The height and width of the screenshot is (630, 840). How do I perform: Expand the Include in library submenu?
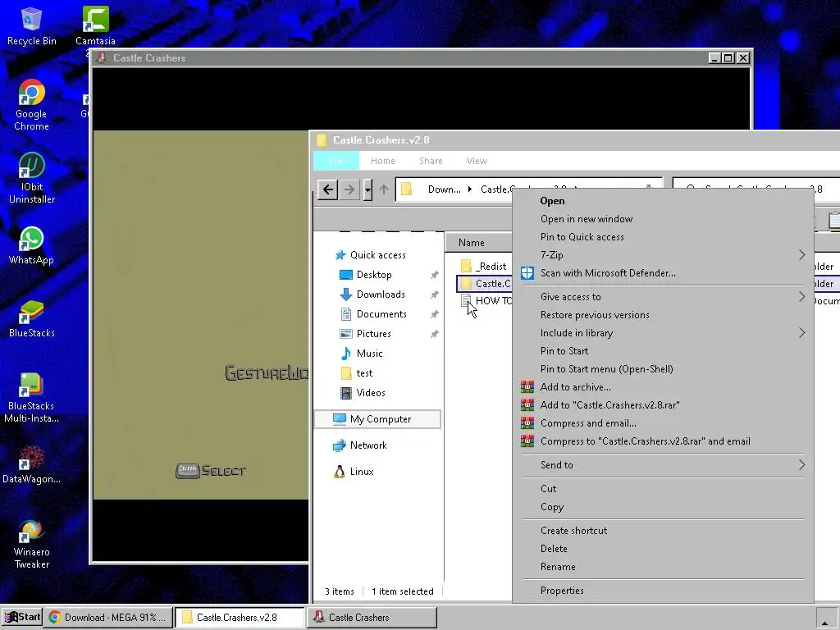(x=663, y=333)
